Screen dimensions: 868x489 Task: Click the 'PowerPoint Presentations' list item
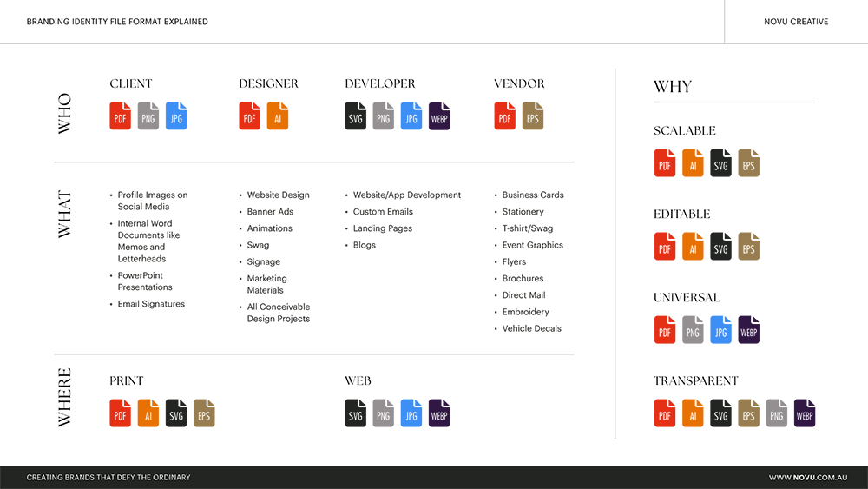pyautogui.click(x=145, y=281)
